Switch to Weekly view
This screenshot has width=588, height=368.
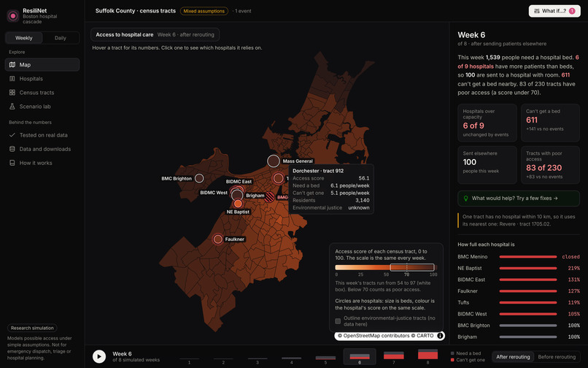pos(23,38)
